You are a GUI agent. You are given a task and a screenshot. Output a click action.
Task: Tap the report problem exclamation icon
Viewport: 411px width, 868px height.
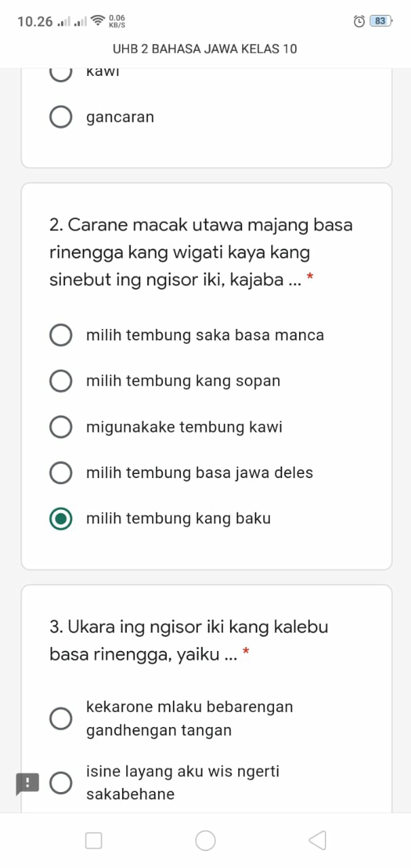tap(28, 784)
